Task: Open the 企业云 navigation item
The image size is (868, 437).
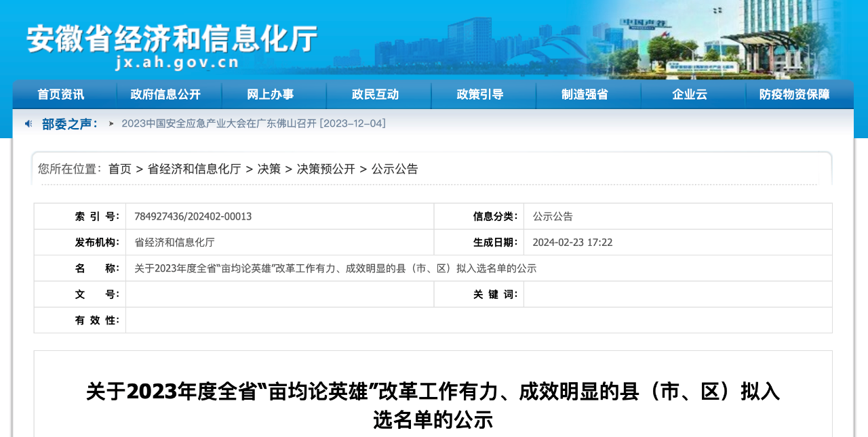Action: (x=690, y=95)
